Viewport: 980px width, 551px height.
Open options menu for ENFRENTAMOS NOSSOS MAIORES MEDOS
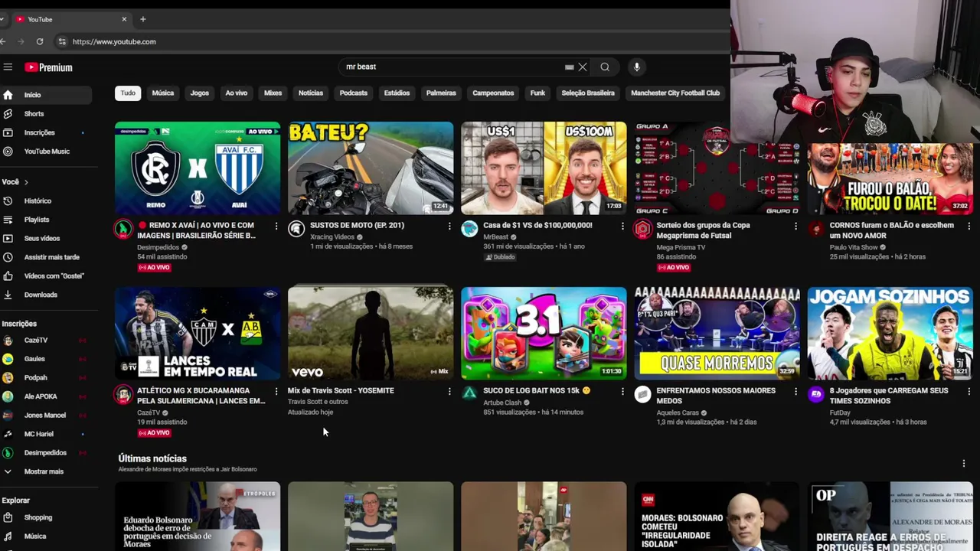(795, 392)
